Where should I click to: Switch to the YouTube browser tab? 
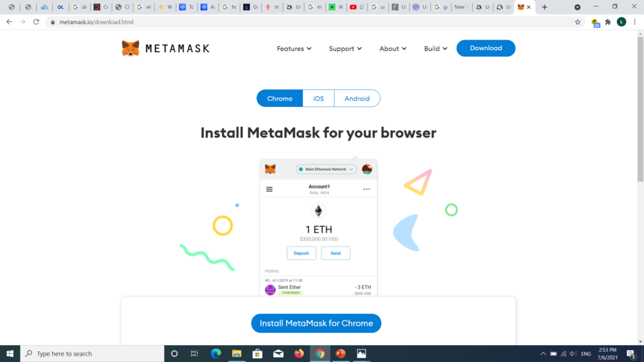pos(357,7)
